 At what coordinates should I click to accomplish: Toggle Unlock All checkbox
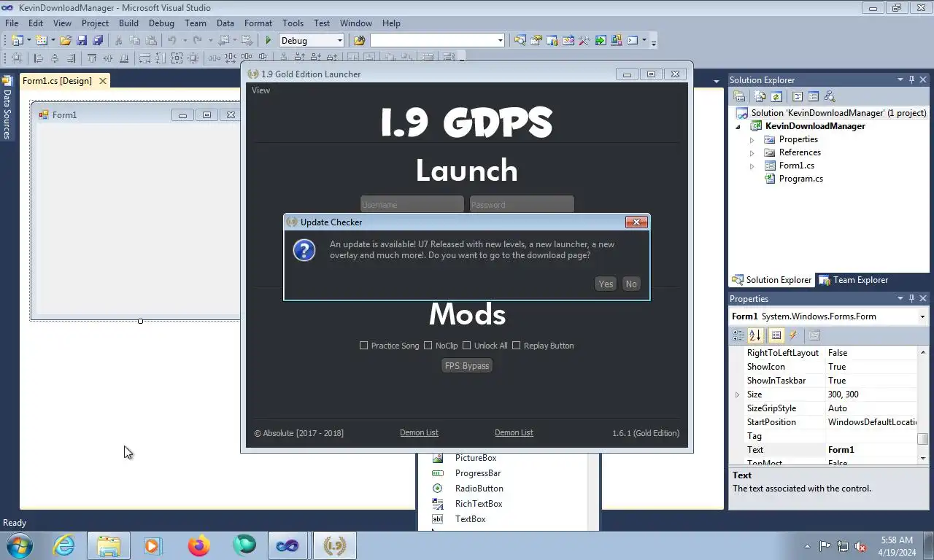466,346
